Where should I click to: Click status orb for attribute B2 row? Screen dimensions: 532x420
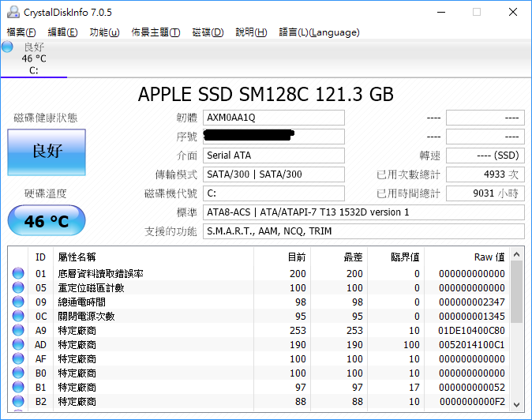[18, 402]
